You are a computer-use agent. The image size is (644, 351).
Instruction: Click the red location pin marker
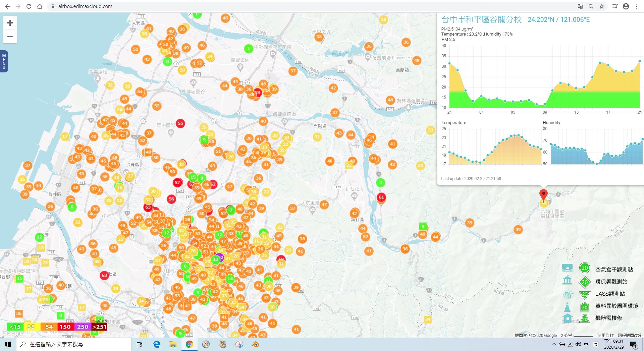(x=543, y=195)
